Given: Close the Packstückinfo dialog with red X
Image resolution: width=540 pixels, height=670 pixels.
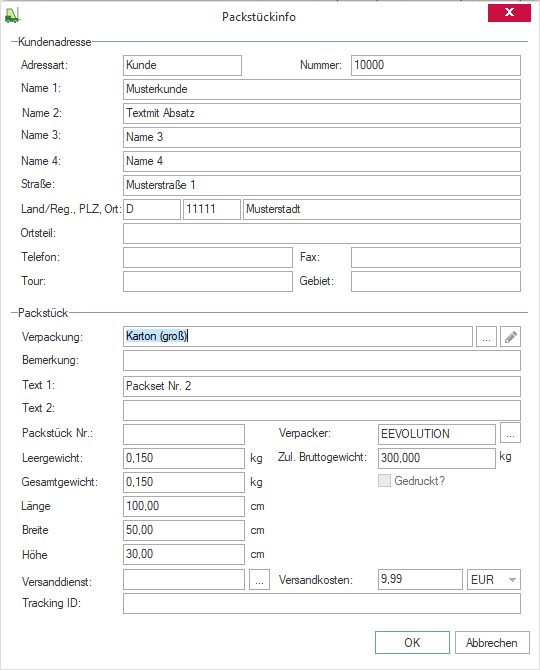Looking at the screenshot, I should click(x=509, y=12).
